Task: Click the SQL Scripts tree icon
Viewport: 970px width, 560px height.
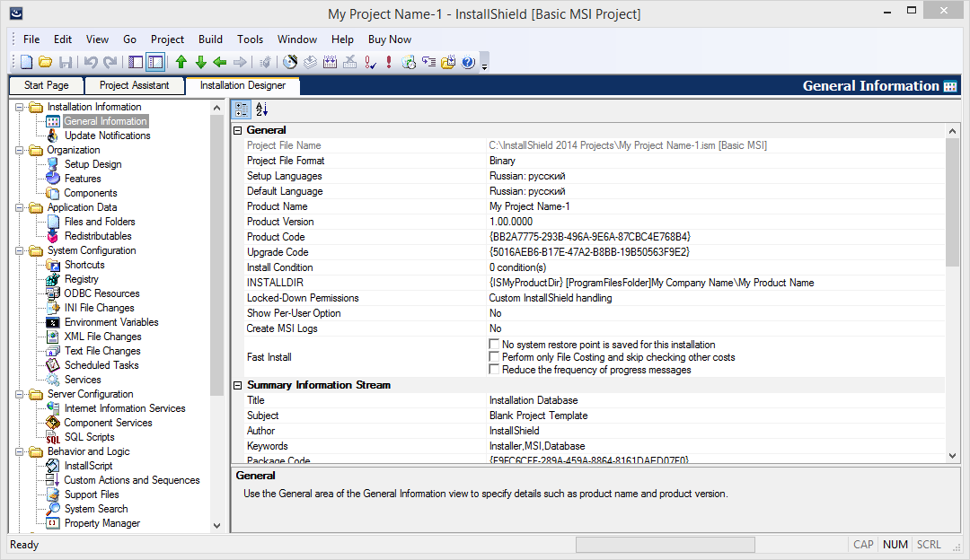Action: (x=53, y=438)
